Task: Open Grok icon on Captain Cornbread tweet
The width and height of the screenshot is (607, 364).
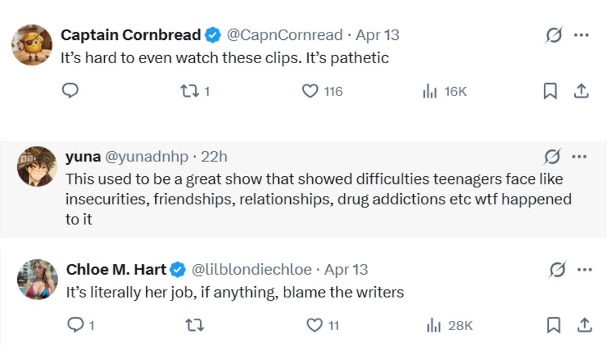Action: tap(553, 36)
